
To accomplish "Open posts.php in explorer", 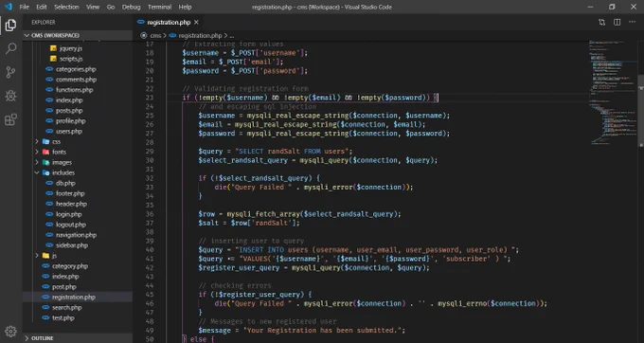I will pos(69,111).
